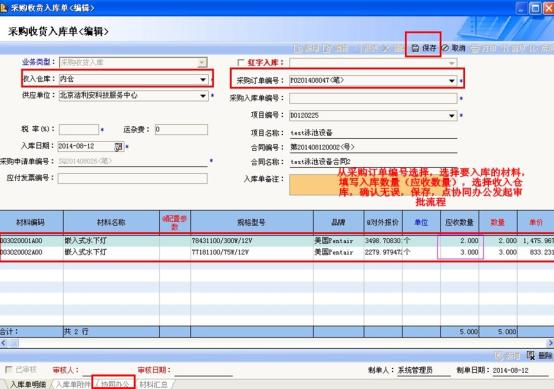Expand the 项目编号 dropdown

[x=452, y=116]
